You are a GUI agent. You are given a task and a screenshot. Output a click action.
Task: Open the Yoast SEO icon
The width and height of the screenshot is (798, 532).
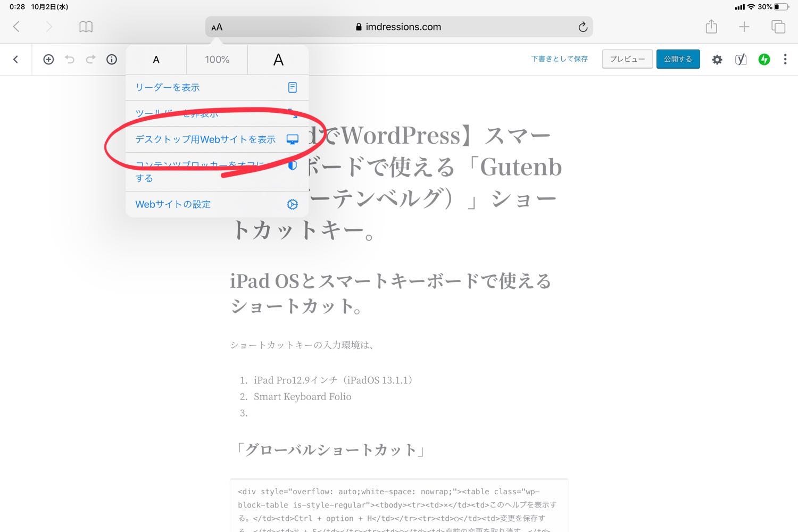click(741, 60)
